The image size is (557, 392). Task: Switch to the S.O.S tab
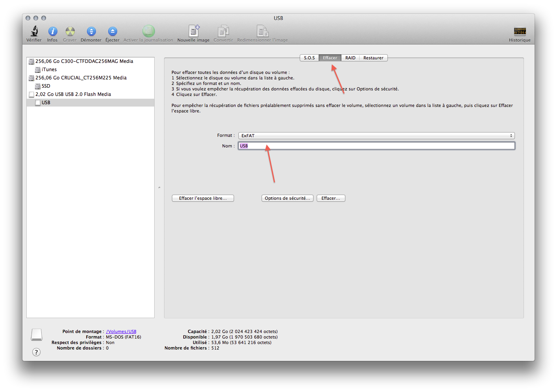tap(309, 58)
